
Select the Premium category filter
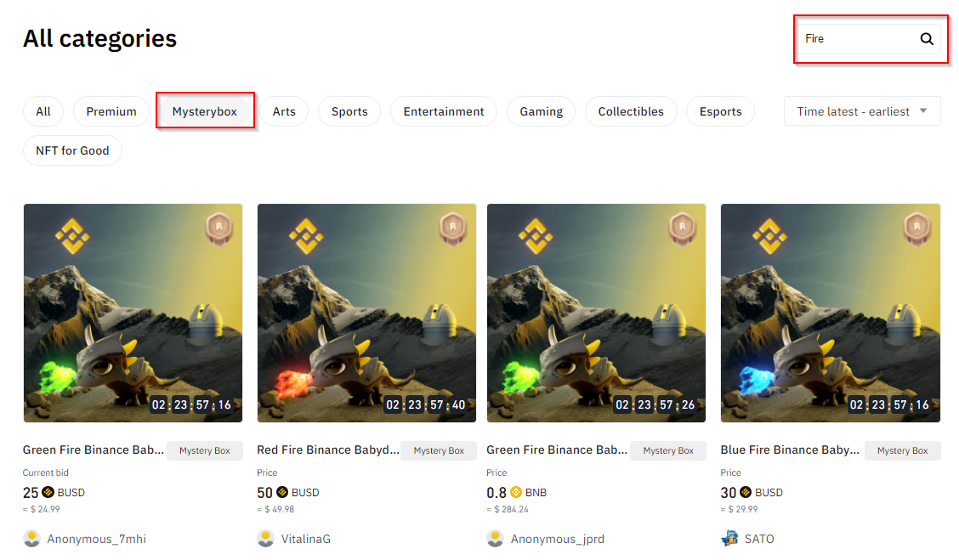pos(111,111)
